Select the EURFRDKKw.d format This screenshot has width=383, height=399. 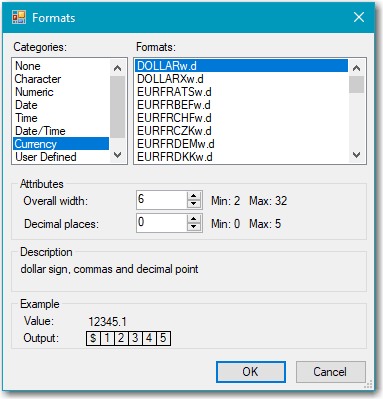coord(241,157)
